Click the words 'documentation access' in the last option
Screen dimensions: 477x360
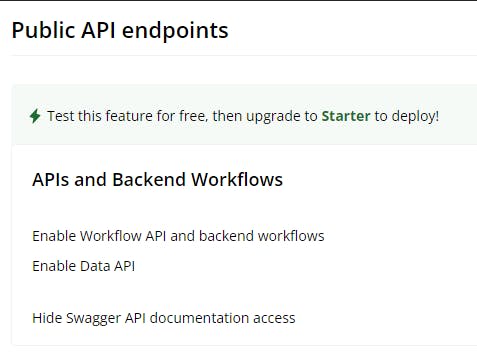[222, 318]
